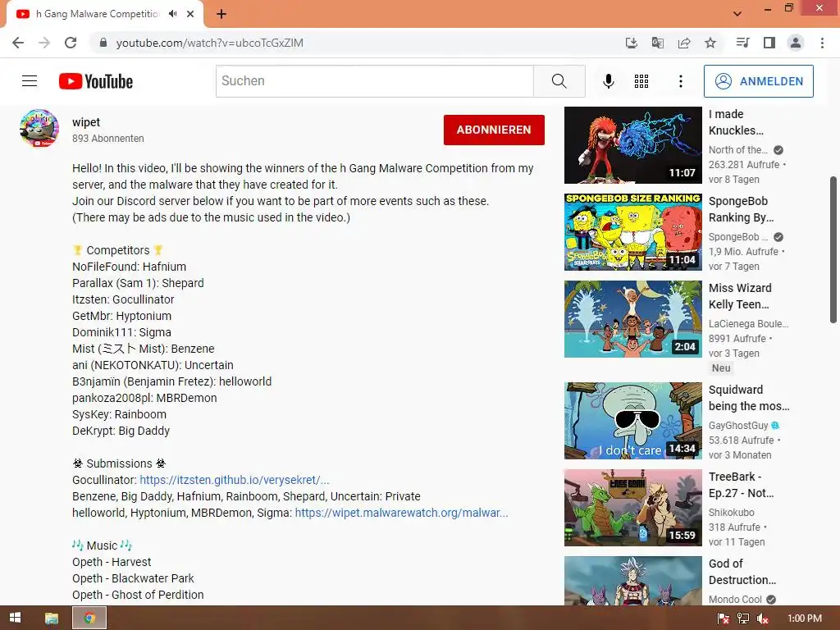Open a new browser tab
This screenshot has height=630, width=840.
coord(221,14)
